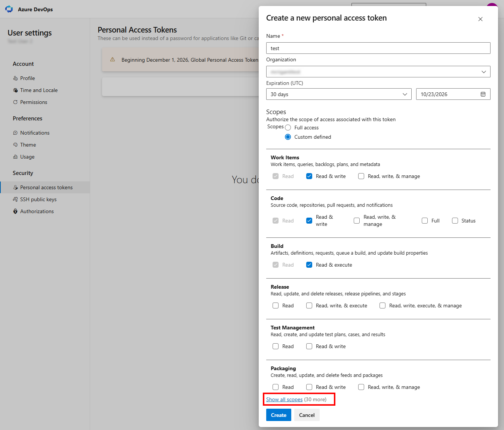This screenshot has height=430, width=504.
Task: Open Profile settings page
Action: tap(28, 78)
